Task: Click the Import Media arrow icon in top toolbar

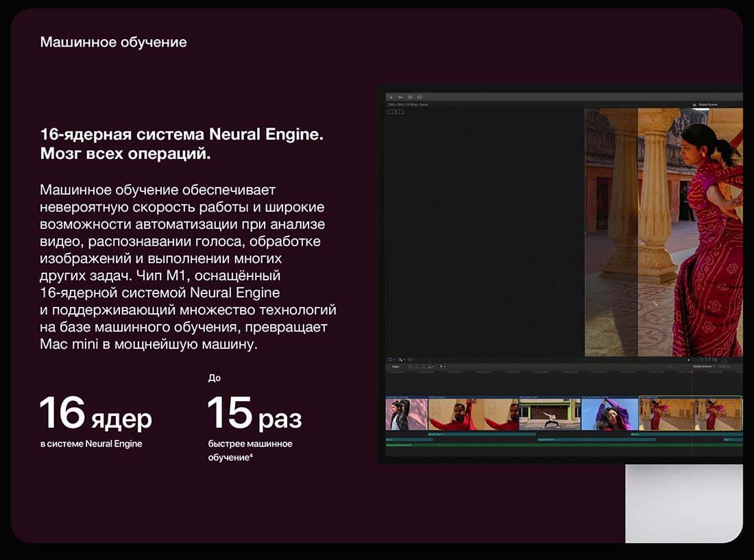Action: [x=391, y=97]
